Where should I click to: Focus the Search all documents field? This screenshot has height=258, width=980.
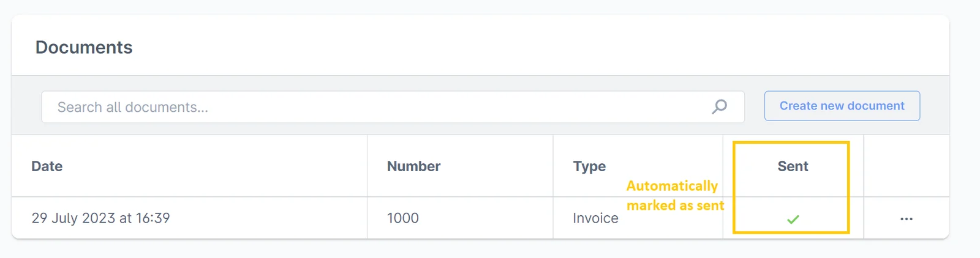[393, 107]
